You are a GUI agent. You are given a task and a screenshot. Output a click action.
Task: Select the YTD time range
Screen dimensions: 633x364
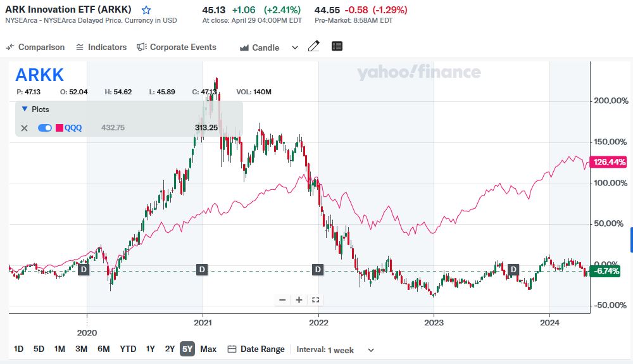(128, 349)
